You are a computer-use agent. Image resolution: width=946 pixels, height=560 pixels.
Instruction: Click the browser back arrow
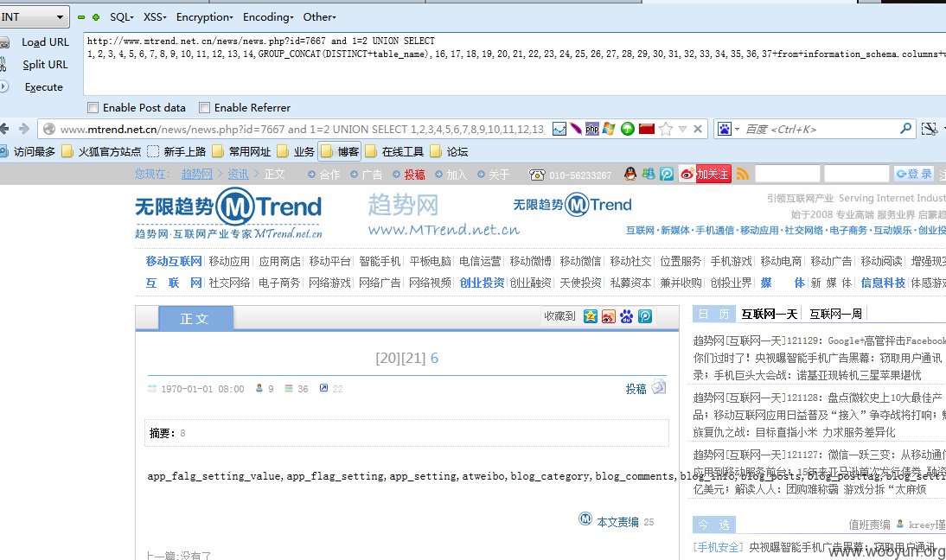pyautogui.click(x=4, y=129)
